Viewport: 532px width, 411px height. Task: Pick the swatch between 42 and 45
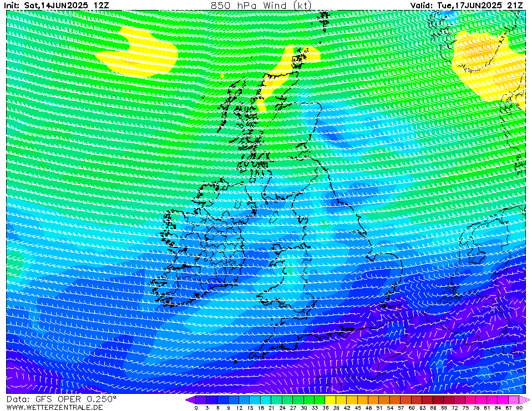[x=352, y=400]
